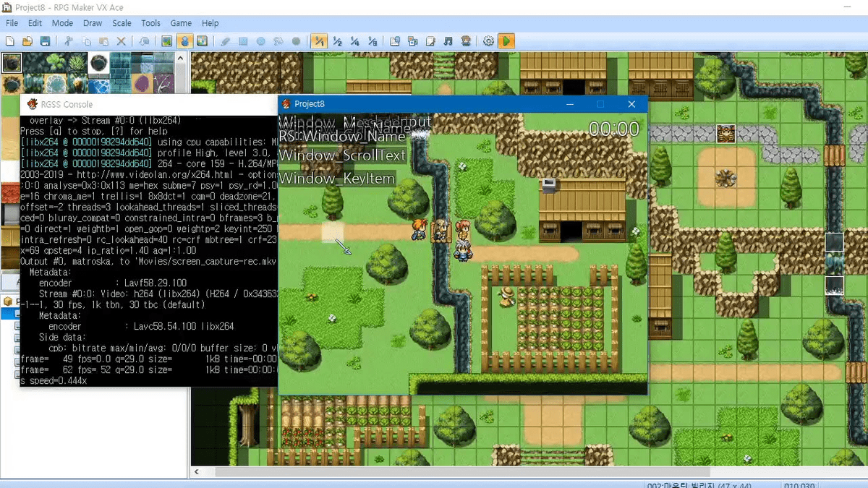Viewport: 868px width, 488px height.
Task: Open the Script Editor icon
Action: [x=430, y=41]
